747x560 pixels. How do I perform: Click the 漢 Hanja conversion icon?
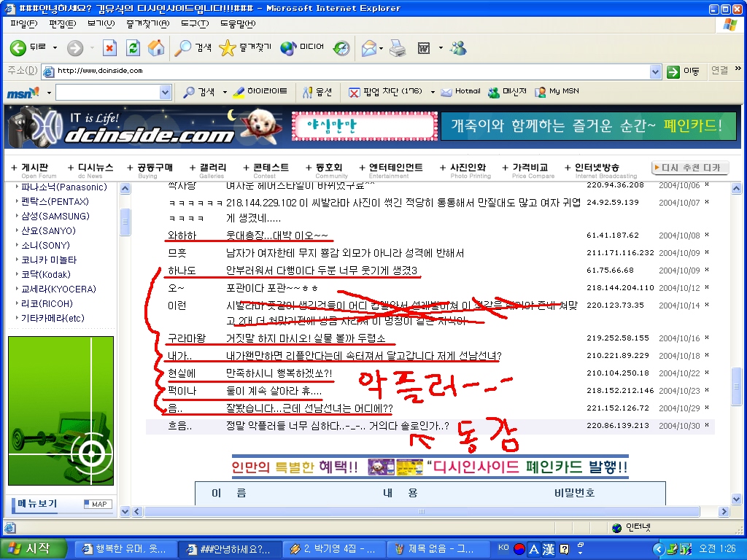click(x=549, y=549)
